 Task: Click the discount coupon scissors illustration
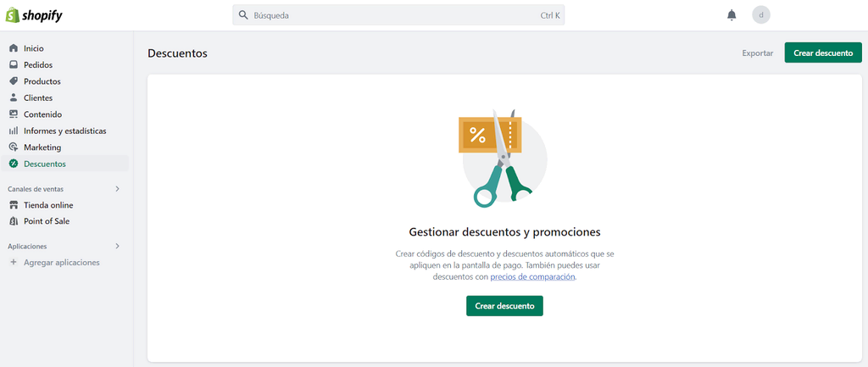[x=504, y=158]
